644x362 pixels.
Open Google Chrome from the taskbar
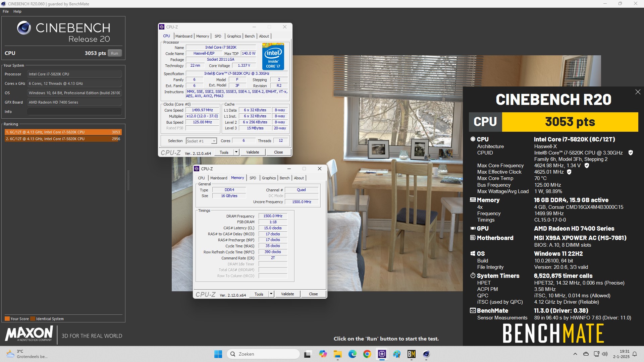coord(367,354)
